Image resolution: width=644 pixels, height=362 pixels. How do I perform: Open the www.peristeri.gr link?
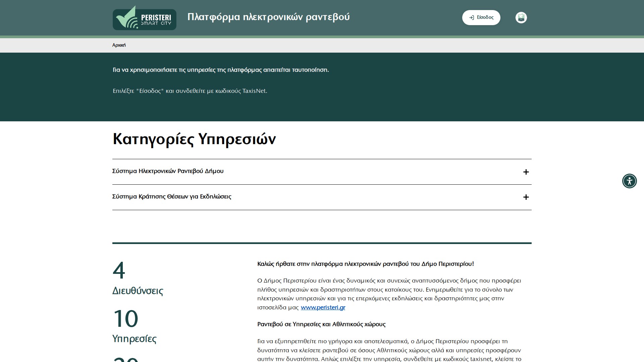tap(323, 307)
